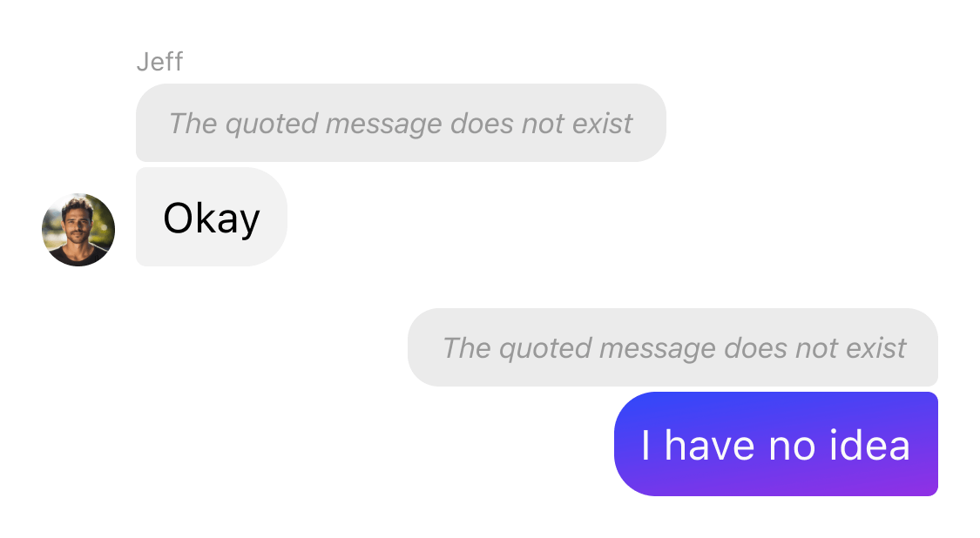Select Jeff's quoted message placeholder bubble
Viewport: 980px width, 538px height.
tap(401, 123)
